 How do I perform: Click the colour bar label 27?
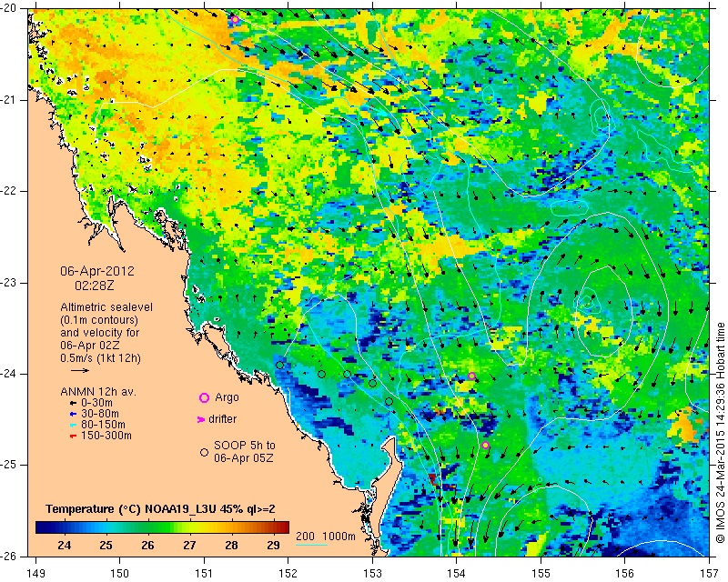pyautogui.click(x=189, y=546)
